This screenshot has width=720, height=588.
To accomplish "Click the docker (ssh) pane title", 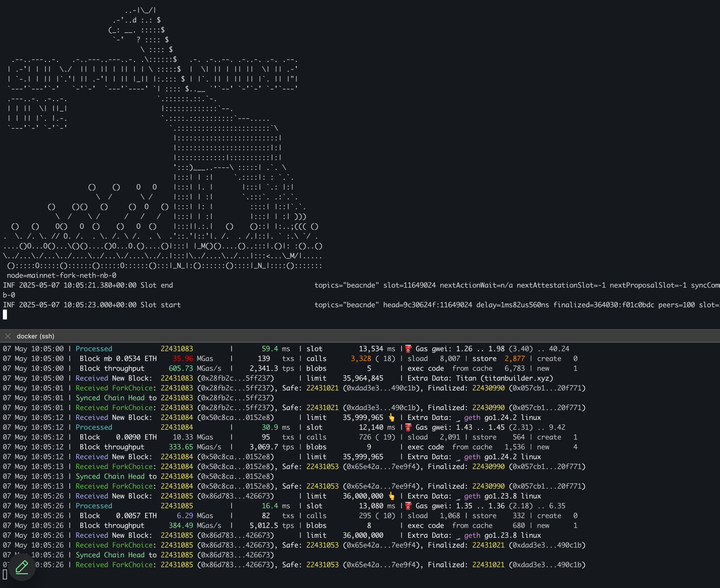I will pyautogui.click(x=36, y=336).
